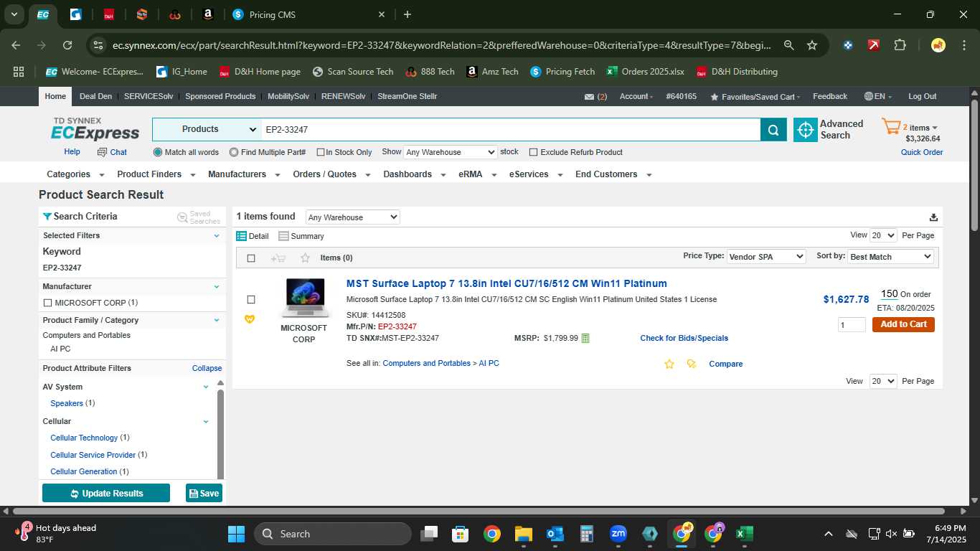The height and width of the screenshot is (551, 980).
Task: Collapse Cellular filter chevron
Action: pos(206,421)
